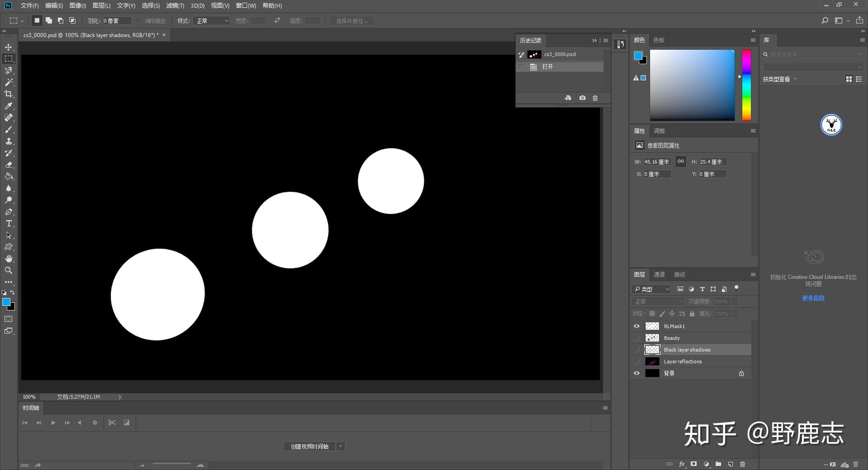
Task: Click the rainbow hue slider strip
Action: tap(746, 85)
